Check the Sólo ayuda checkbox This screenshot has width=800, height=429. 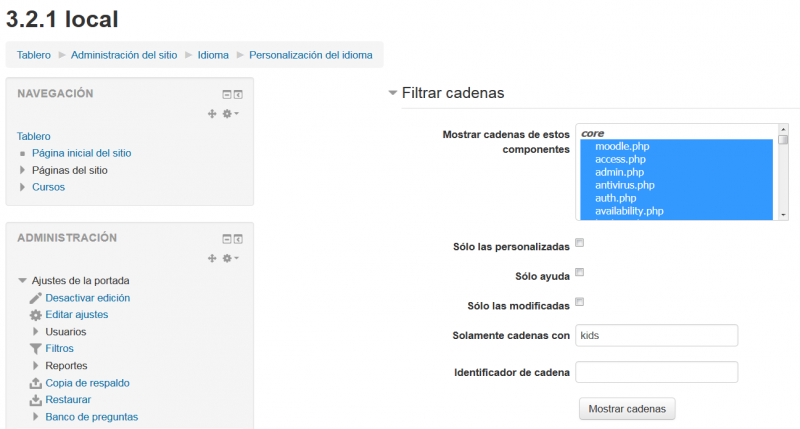[x=580, y=272]
